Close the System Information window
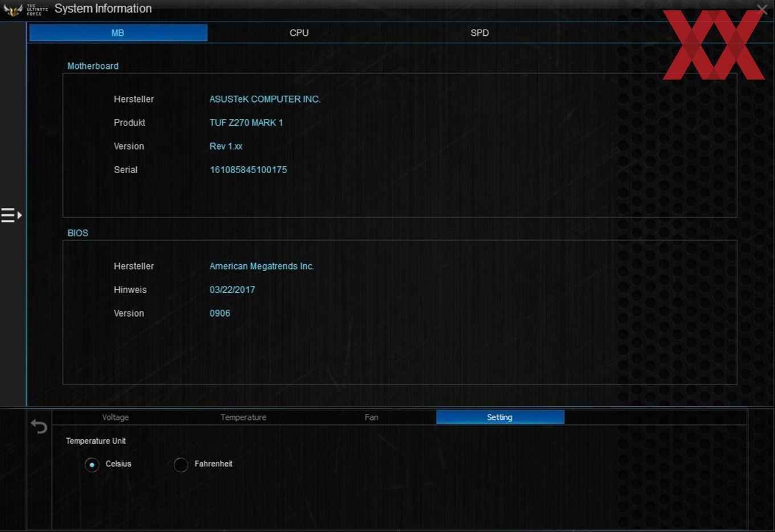Viewport: 775px width, 532px height. 762,9
